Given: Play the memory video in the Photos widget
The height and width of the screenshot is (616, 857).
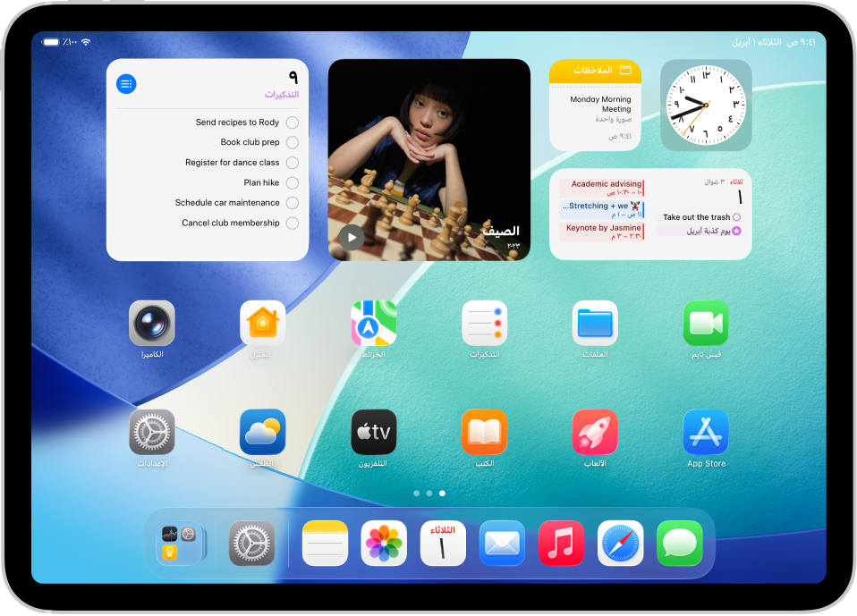Looking at the screenshot, I should point(352,238).
